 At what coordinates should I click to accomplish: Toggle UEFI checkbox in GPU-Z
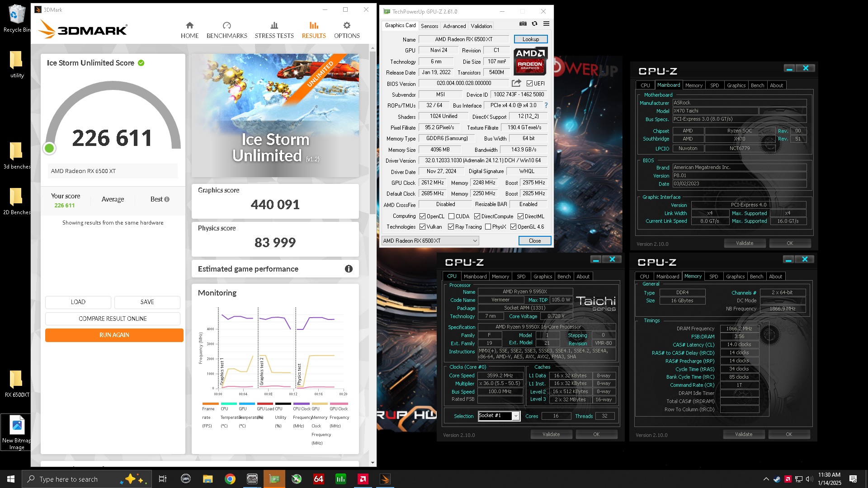tap(529, 84)
